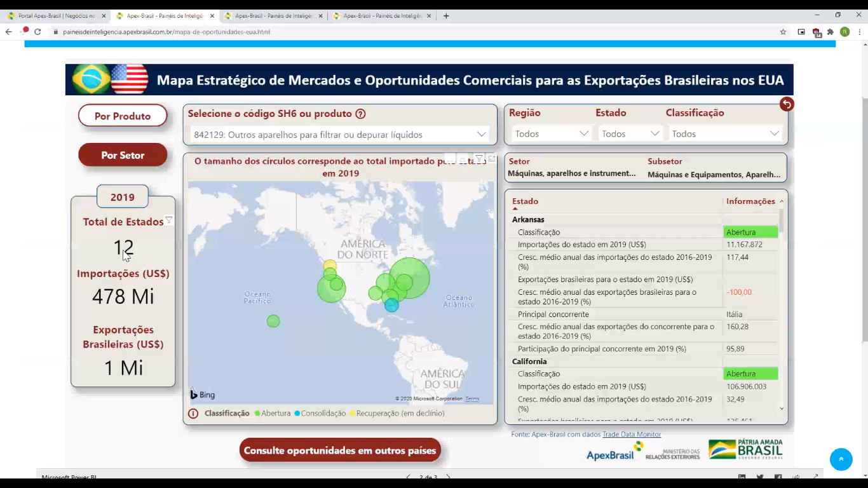868x488 pixels.
Task: Open the SH6 help question-mark icon
Action: [x=360, y=114]
